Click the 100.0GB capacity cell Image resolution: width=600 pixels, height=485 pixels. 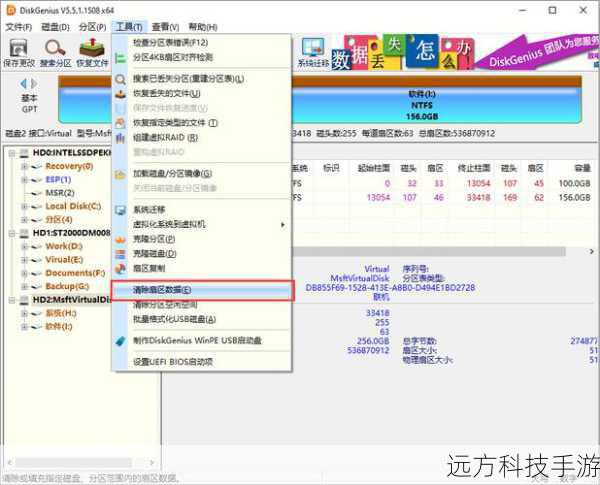[x=574, y=183]
